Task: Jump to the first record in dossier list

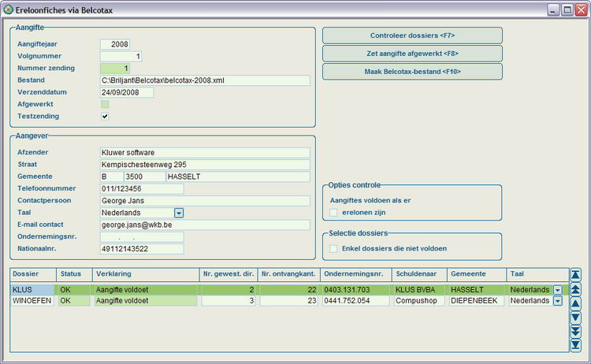Action: click(x=575, y=275)
